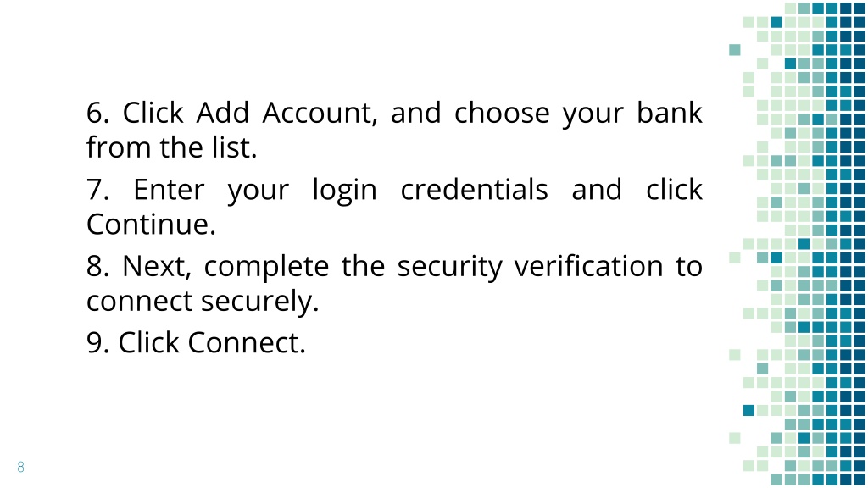The width and height of the screenshot is (868, 488).
Task: Click the lone dark teal square near the mosaic bottom-left
Action: 748,410
